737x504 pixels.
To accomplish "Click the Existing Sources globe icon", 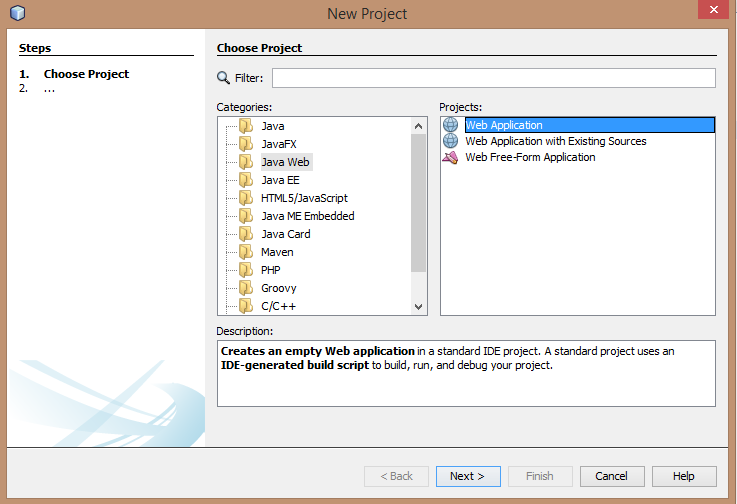I will [x=450, y=141].
